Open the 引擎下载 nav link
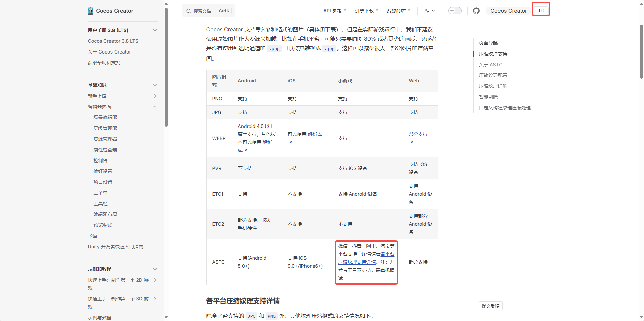 [x=366, y=11]
